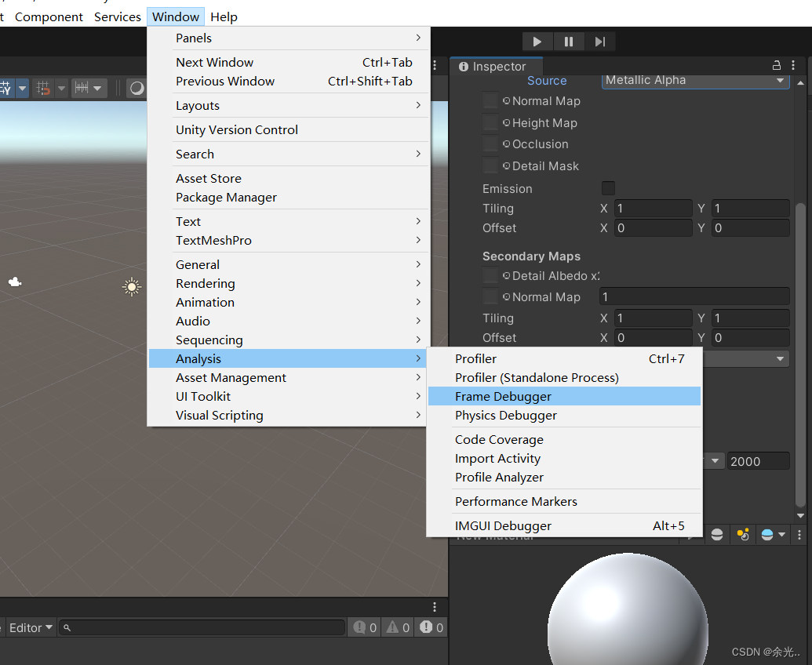This screenshot has height=665, width=812.
Task: Click the Secondary Maps Normal Map texture slot
Action: (x=490, y=296)
